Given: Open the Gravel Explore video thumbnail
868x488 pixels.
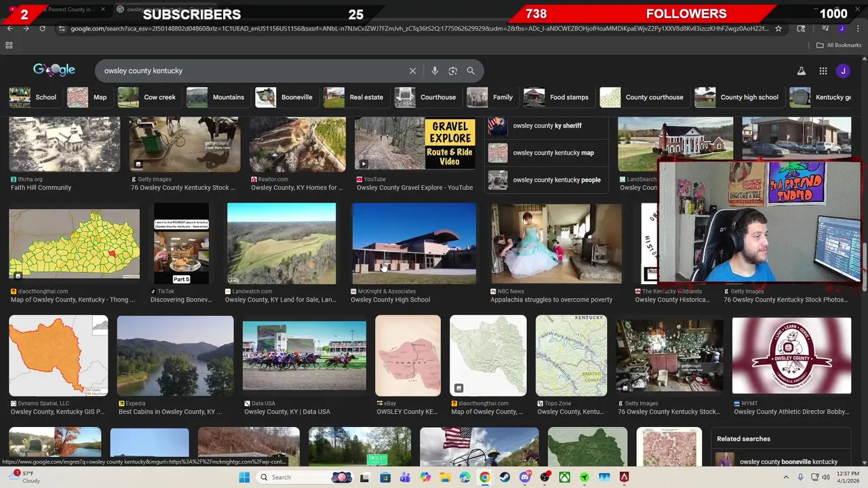Looking at the screenshot, I should click(x=415, y=143).
